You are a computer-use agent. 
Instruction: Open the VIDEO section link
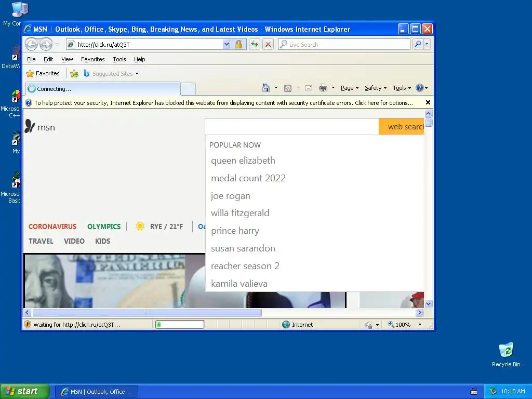[x=74, y=241]
